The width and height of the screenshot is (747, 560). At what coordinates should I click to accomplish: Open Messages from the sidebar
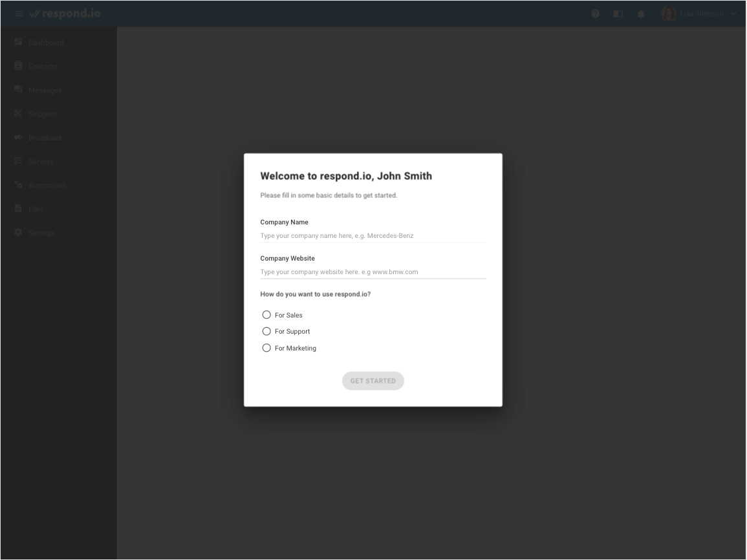point(45,91)
